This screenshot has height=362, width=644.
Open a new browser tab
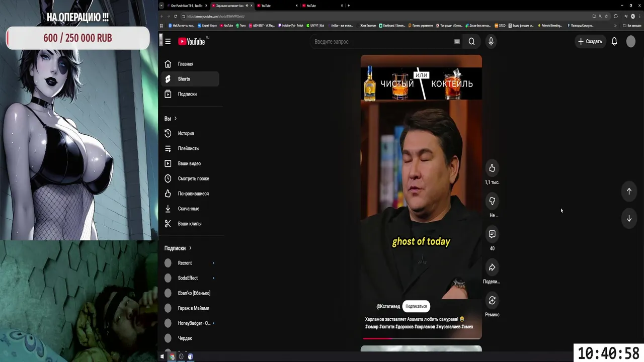click(349, 6)
